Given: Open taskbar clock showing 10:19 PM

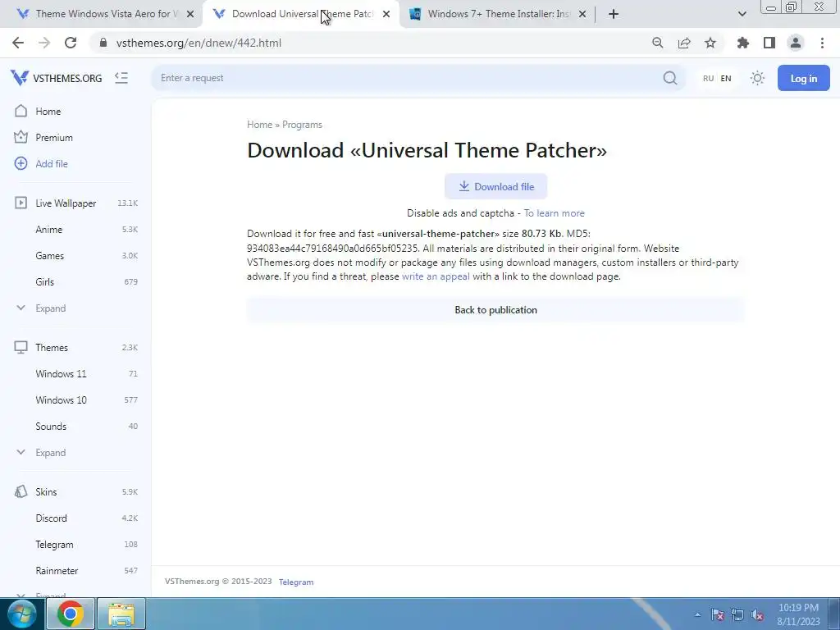Looking at the screenshot, I should 798,614.
